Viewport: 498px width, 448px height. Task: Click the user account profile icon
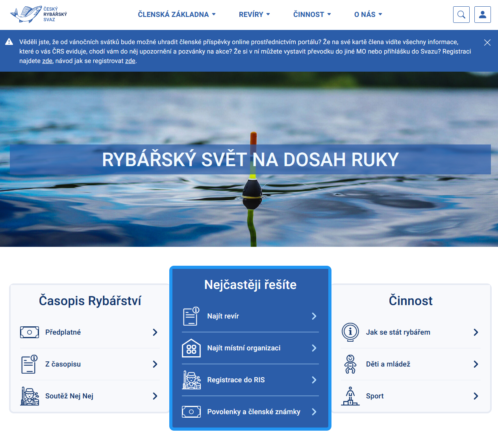click(x=482, y=15)
